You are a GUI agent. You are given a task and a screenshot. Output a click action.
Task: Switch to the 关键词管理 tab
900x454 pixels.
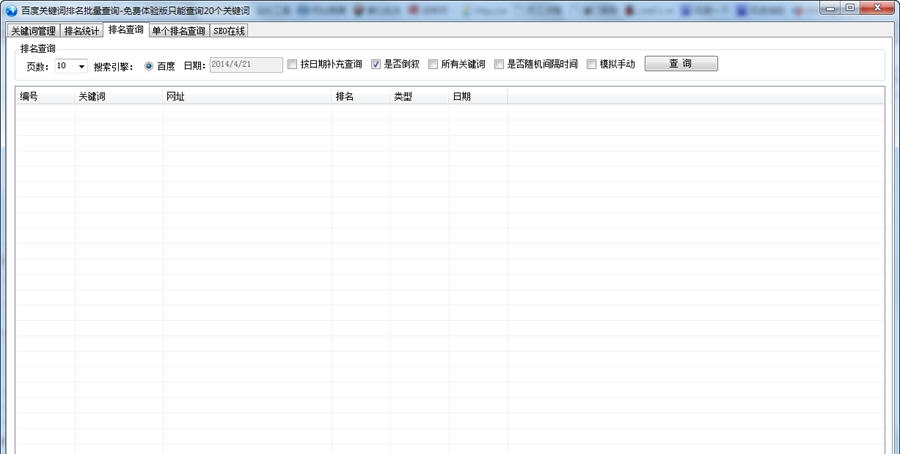click(x=33, y=31)
